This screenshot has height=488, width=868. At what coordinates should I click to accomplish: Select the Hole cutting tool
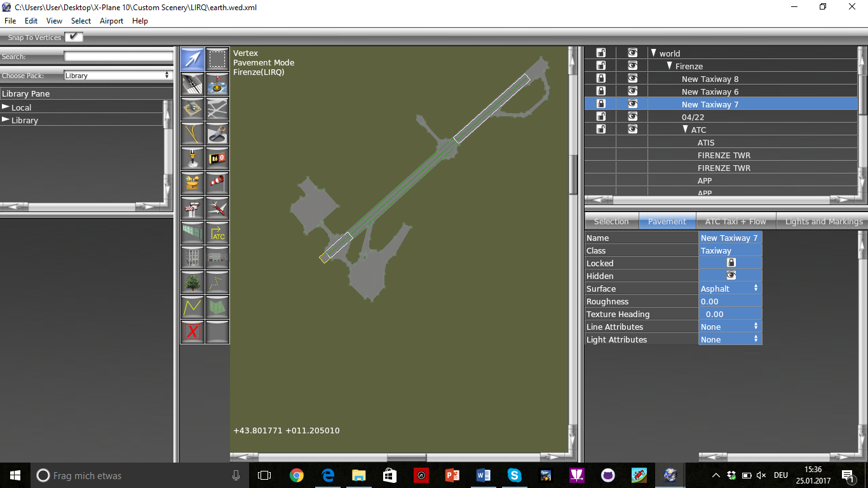[217, 133]
